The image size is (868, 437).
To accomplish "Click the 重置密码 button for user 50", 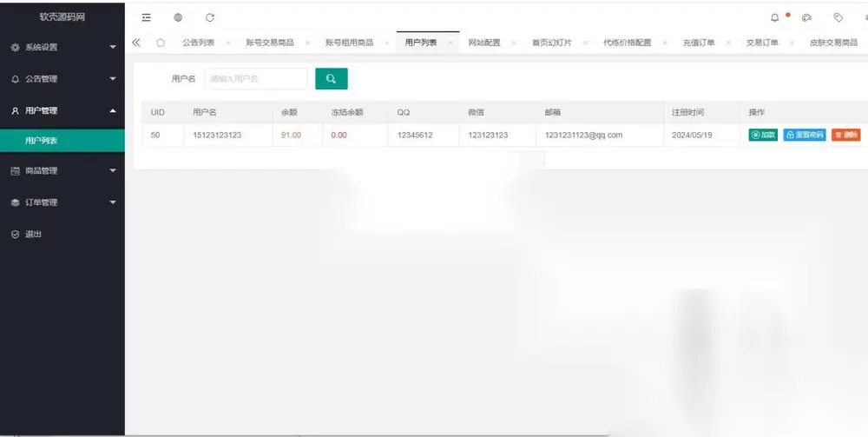I will [x=805, y=135].
